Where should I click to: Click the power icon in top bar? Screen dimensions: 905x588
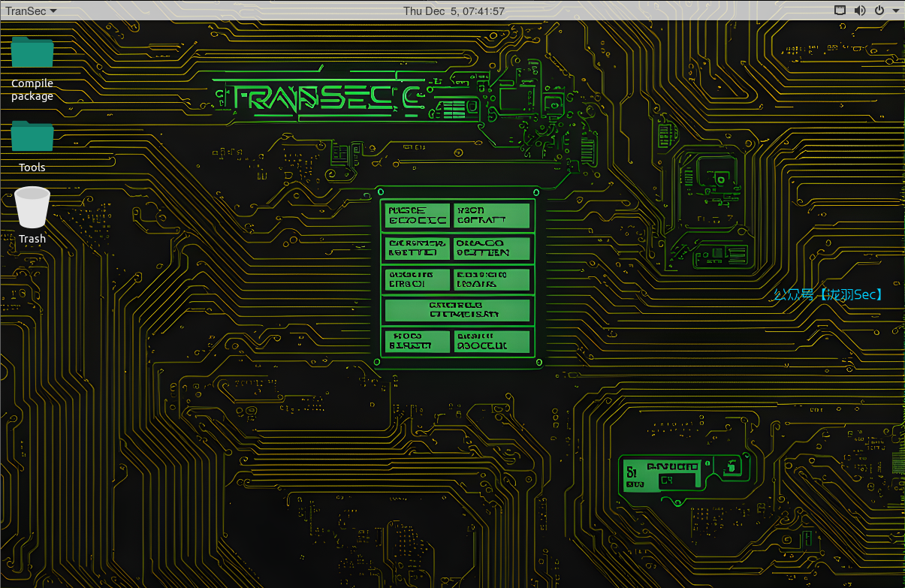[x=879, y=11]
